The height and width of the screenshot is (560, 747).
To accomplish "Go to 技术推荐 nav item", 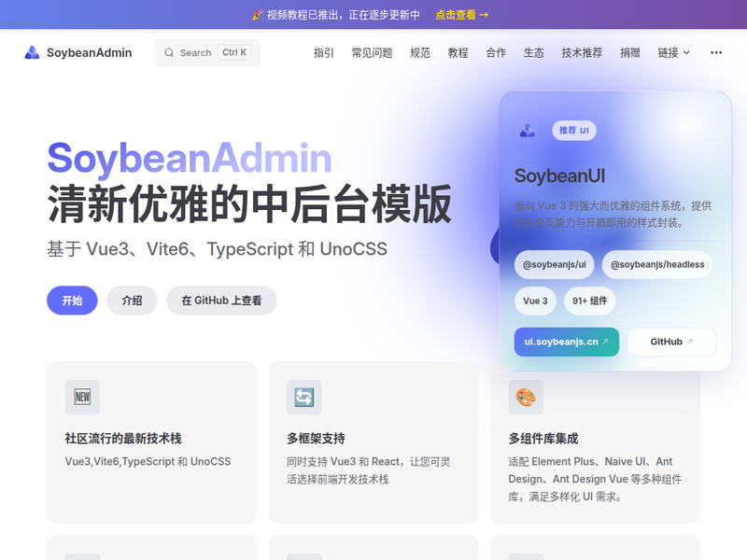I will click(x=582, y=53).
